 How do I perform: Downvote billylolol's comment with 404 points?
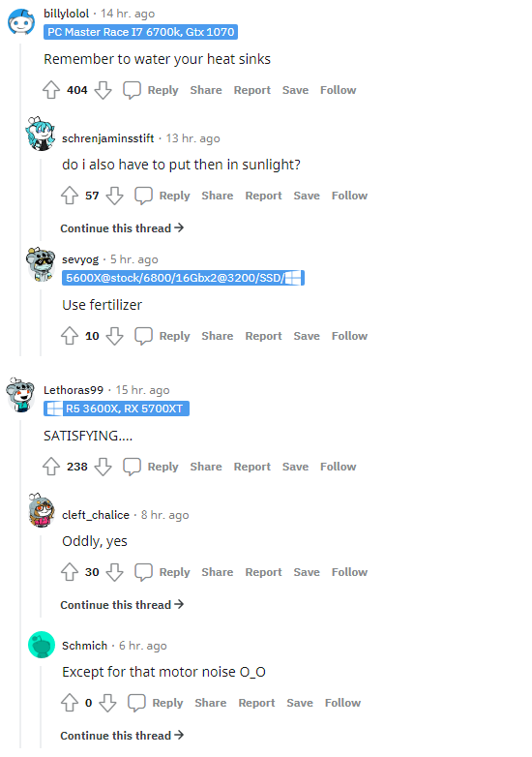pyautogui.click(x=103, y=90)
